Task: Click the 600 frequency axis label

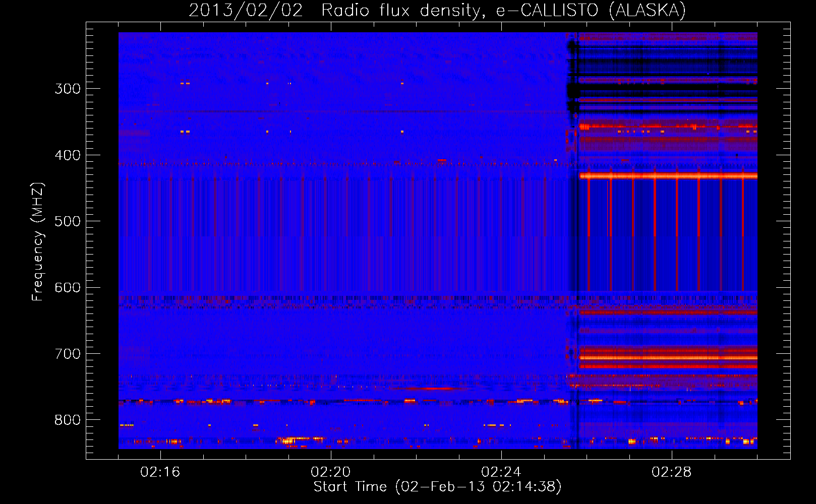Action: (x=68, y=288)
